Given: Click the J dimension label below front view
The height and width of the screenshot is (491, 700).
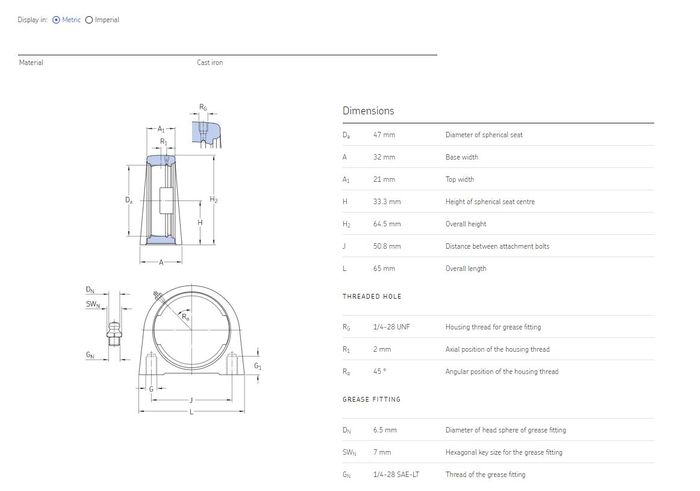Looking at the screenshot, I should (190, 400).
